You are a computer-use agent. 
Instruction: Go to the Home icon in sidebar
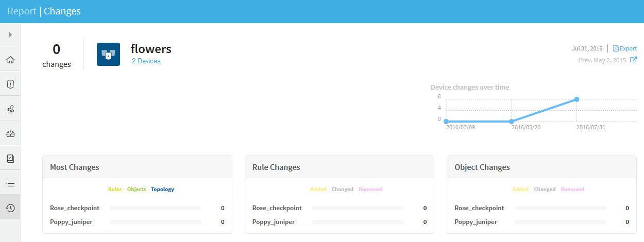10,60
